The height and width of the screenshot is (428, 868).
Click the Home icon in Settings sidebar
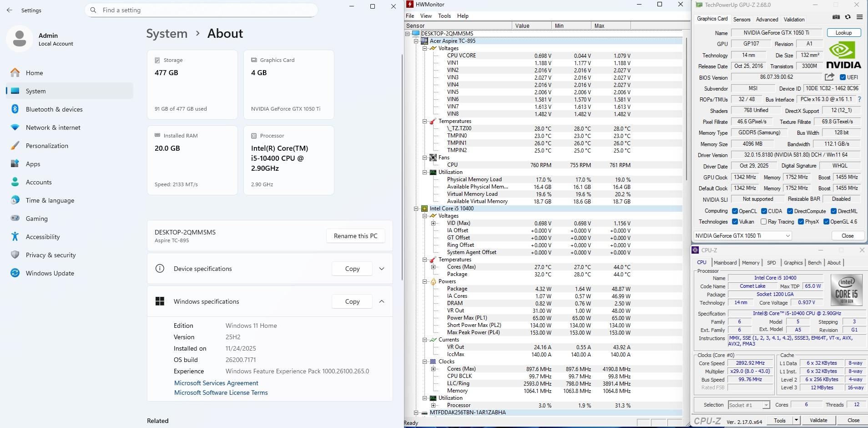(15, 73)
